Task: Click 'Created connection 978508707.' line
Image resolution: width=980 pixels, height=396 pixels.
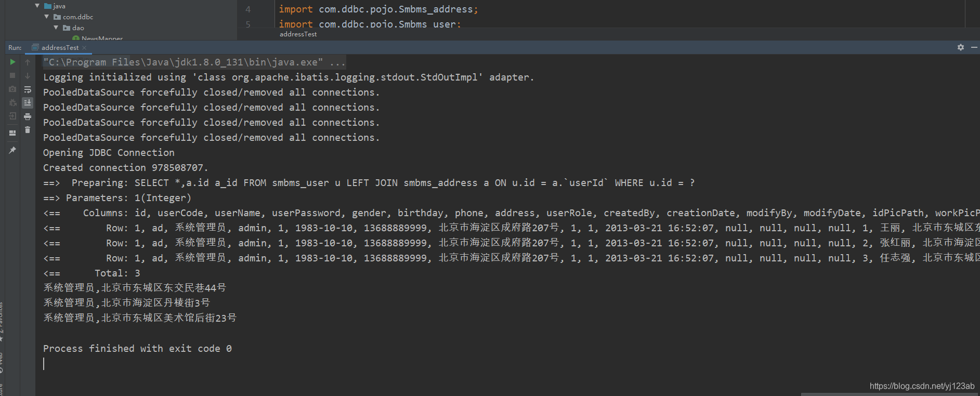Action: [x=125, y=168]
